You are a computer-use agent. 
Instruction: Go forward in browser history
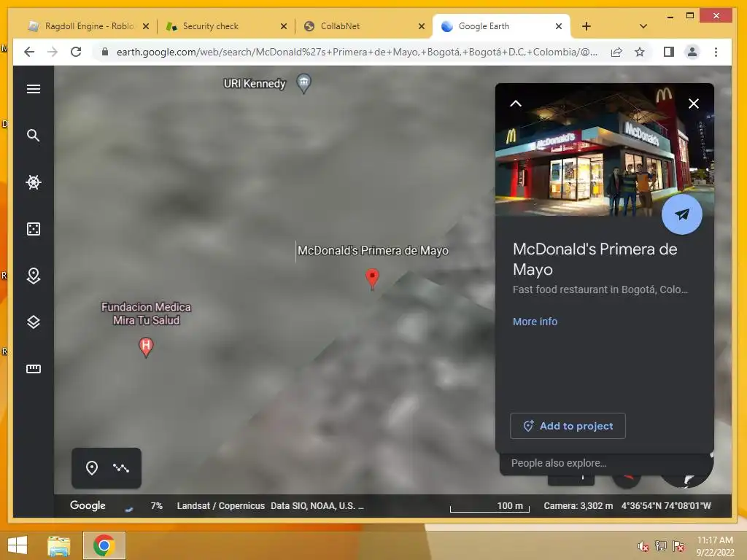click(53, 52)
